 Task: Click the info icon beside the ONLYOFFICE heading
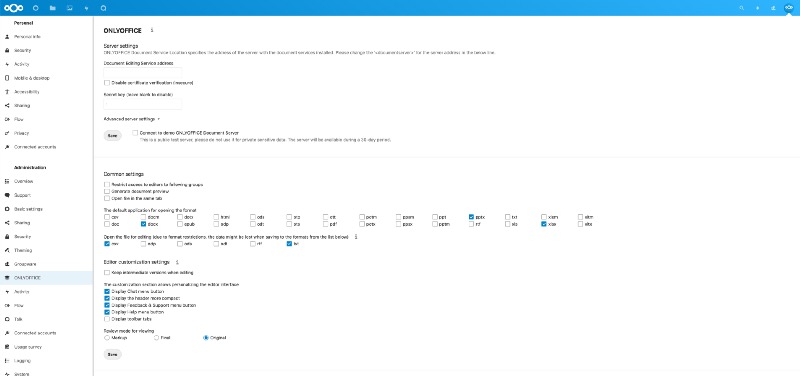pos(152,30)
